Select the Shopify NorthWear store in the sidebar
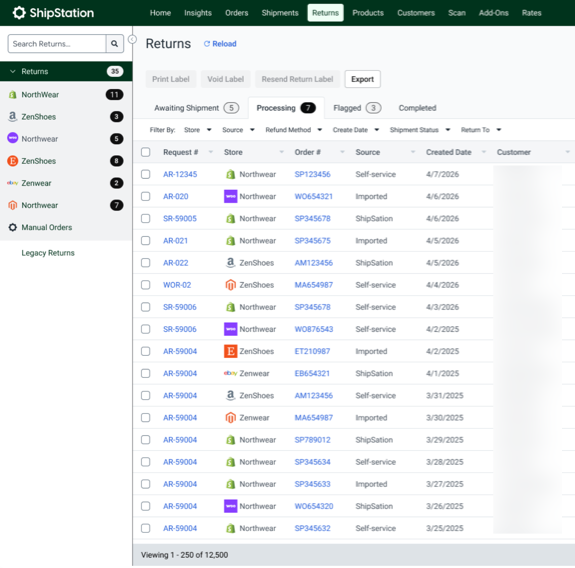Screen dimensions: 575x568 [66, 95]
